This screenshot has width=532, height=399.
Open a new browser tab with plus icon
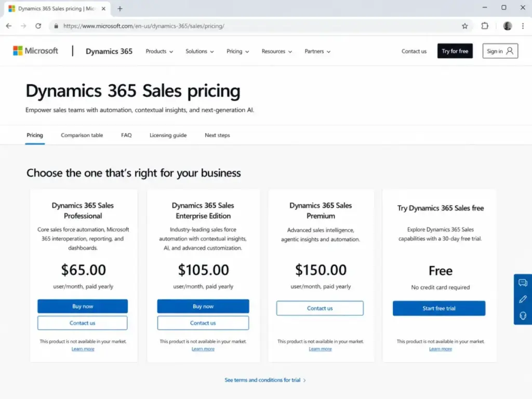pos(120,8)
